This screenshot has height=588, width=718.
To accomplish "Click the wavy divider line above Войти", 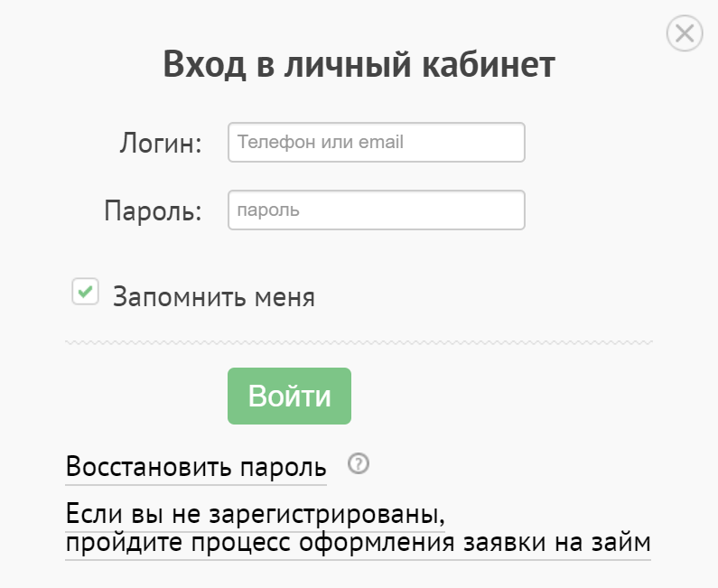I will (359, 342).
